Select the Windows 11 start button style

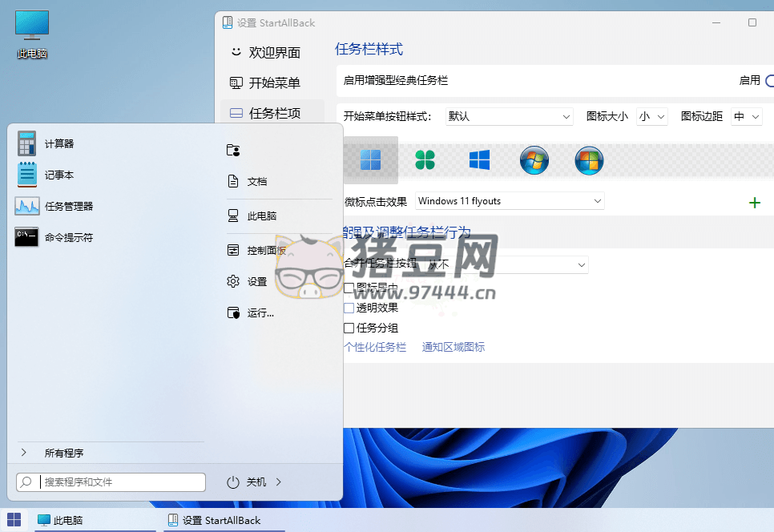pyautogui.click(x=371, y=160)
